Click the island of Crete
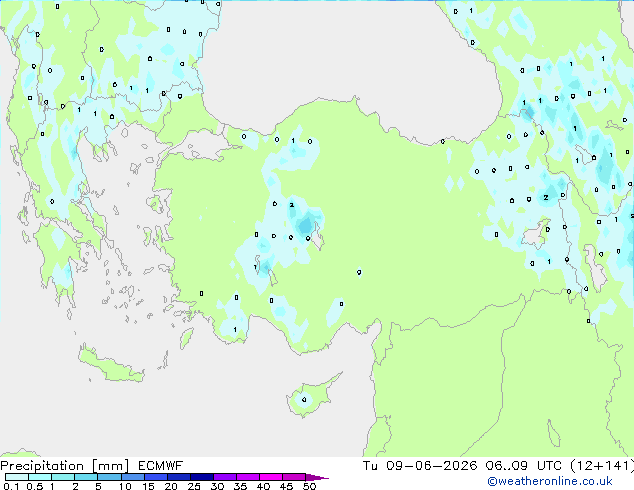The image size is (634, 490). (x=110, y=366)
